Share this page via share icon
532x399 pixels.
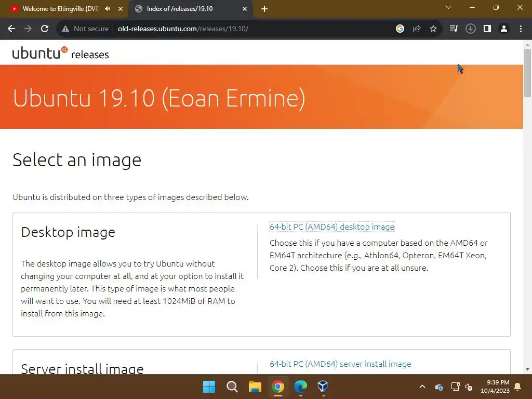[x=416, y=29]
